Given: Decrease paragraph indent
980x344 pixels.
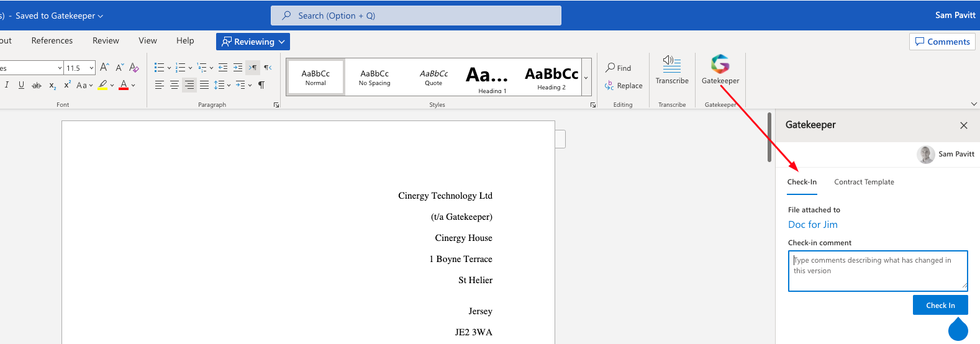Looking at the screenshot, I should click(223, 67).
